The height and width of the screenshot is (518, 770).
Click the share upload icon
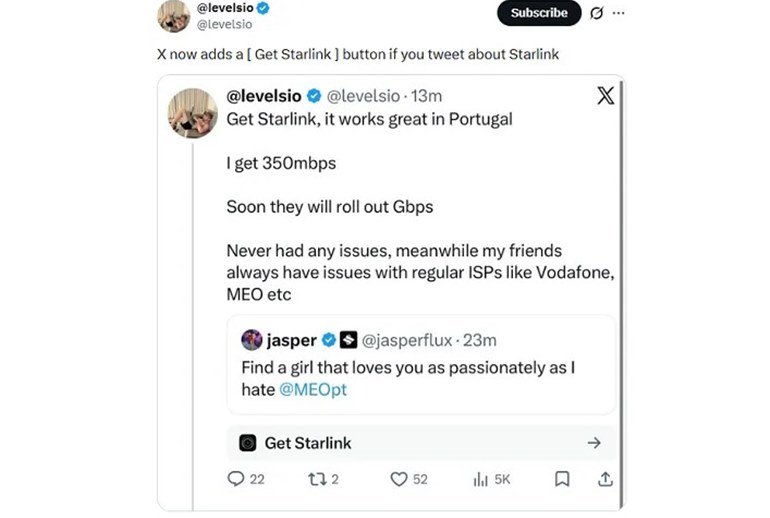[604, 479]
